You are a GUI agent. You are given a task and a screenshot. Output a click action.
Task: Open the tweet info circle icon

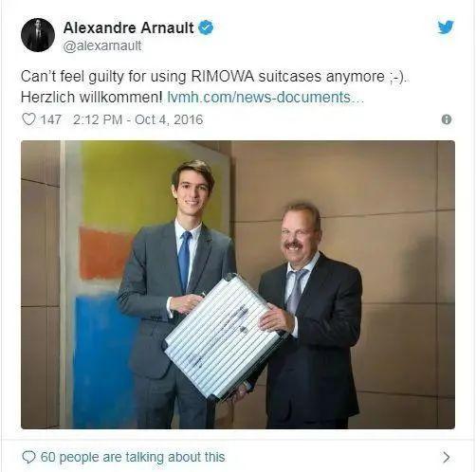pyautogui.click(x=447, y=119)
